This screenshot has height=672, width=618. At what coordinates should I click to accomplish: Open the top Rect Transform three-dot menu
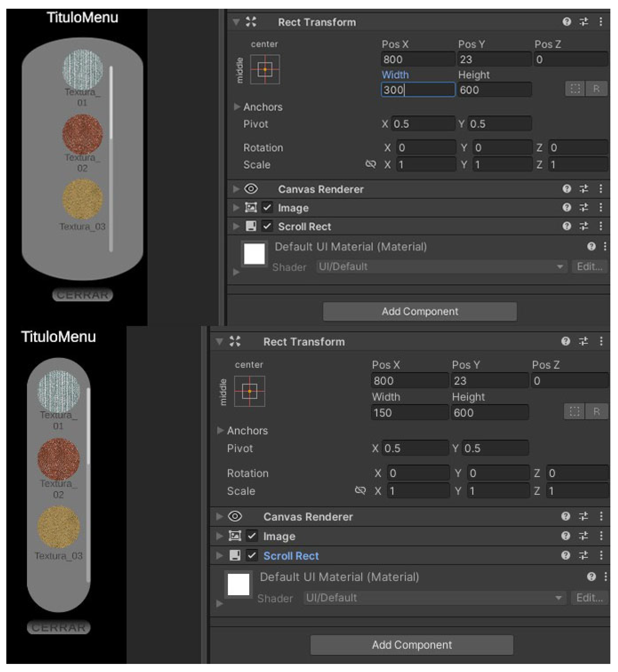[601, 22]
